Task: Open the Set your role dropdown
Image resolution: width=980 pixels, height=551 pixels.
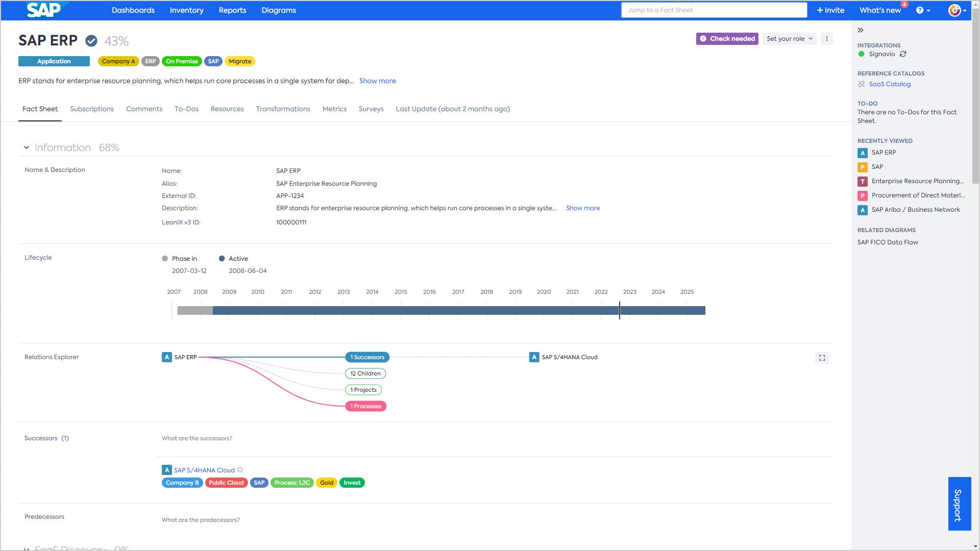Action: tap(789, 39)
